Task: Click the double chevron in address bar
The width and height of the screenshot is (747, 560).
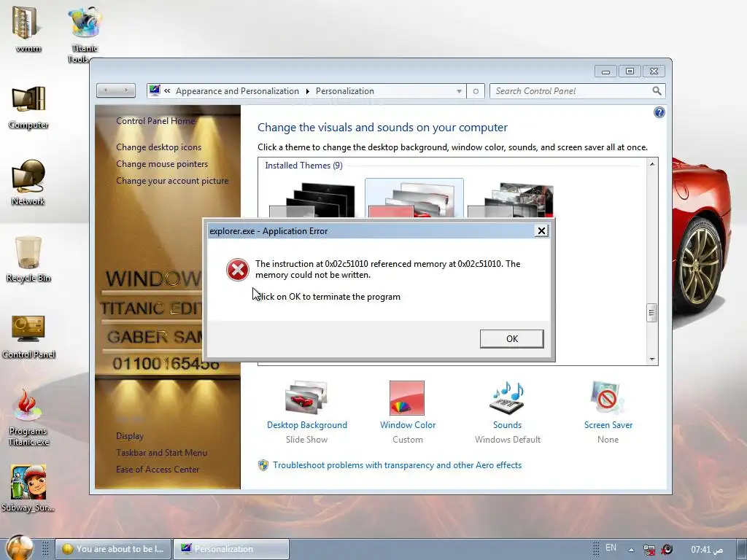Action: 167,90
